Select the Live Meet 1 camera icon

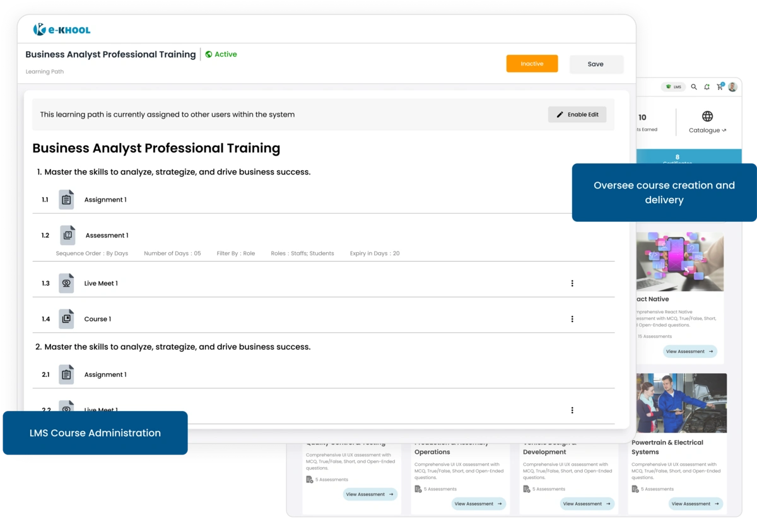[x=66, y=282]
